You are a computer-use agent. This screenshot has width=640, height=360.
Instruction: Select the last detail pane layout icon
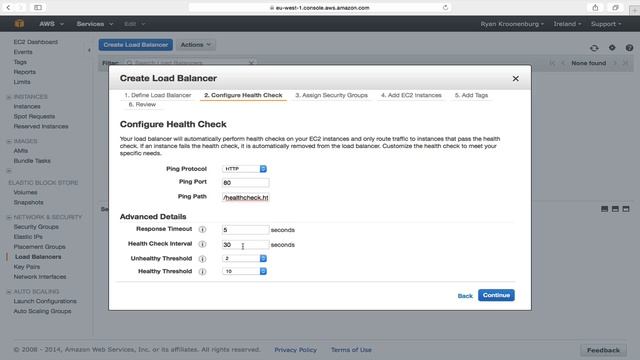[626, 209]
